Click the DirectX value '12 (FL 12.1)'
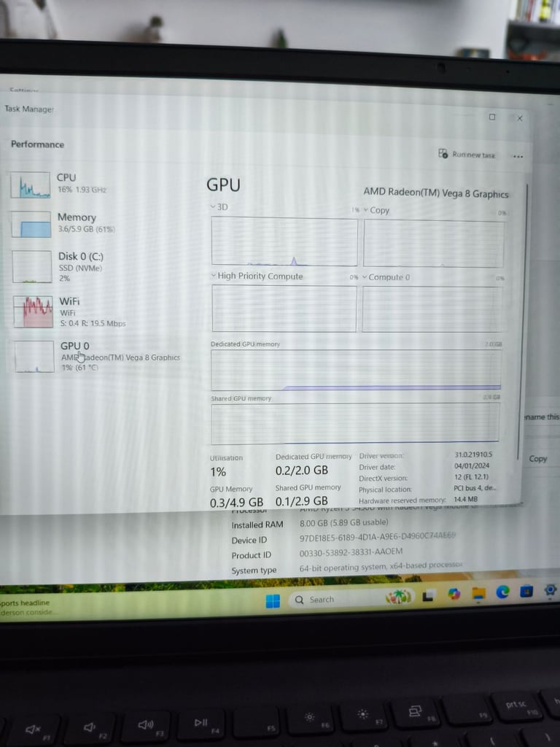This screenshot has height=747, width=560. click(471, 476)
